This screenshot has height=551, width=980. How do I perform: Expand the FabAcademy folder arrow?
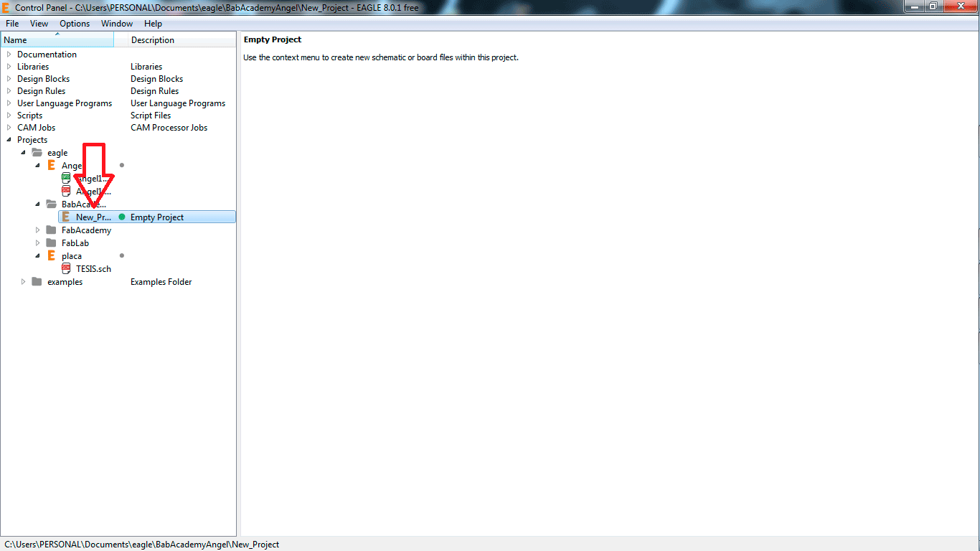coord(37,230)
